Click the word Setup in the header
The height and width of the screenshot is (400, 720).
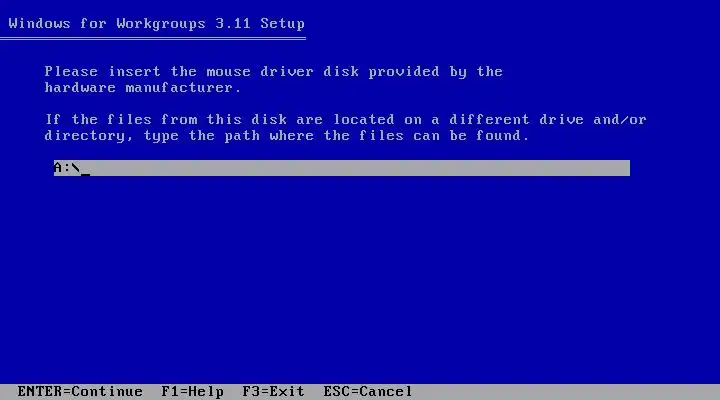point(282,24)
